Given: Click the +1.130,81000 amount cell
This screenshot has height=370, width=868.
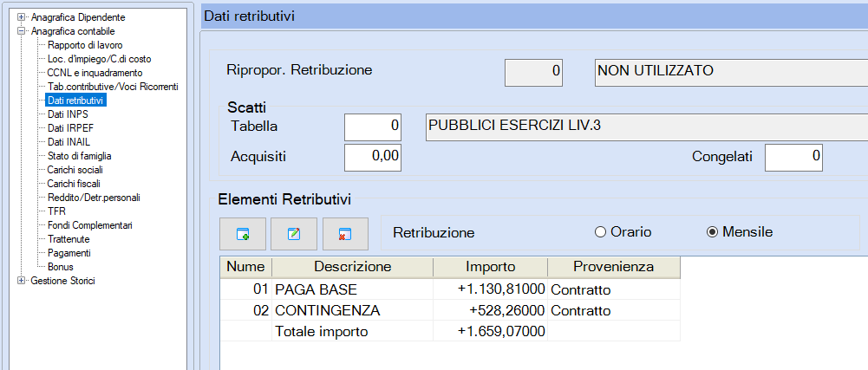Looking at the screenshot, I should [x=491, y=289].
